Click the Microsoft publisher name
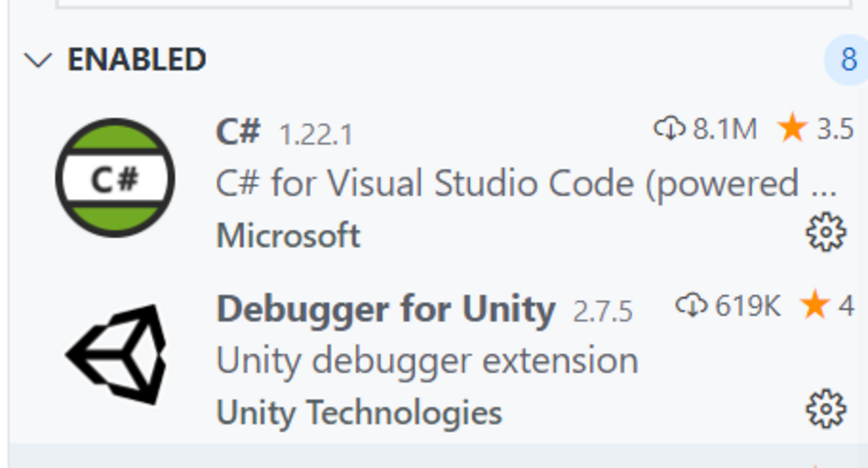This screenshot has width=868, height=468. pos(289,236)
